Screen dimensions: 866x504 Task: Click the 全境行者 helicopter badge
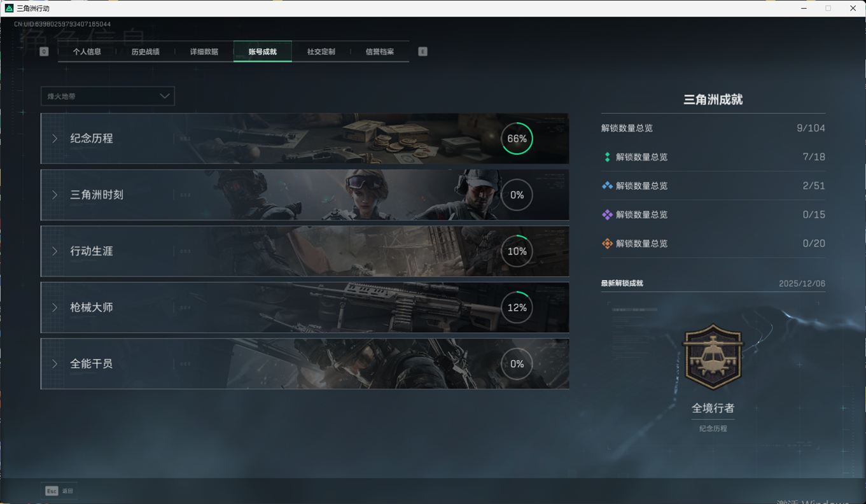click(713, 356)
